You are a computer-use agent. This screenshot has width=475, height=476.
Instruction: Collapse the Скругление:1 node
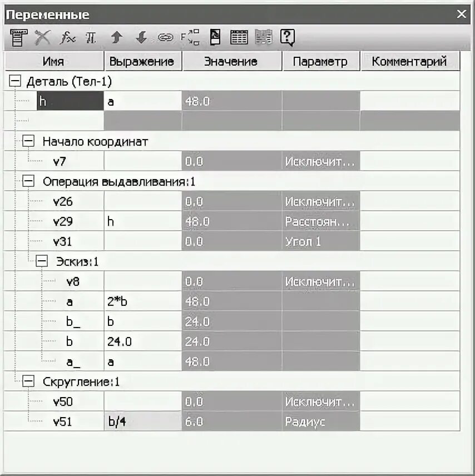tap(28, 381)
